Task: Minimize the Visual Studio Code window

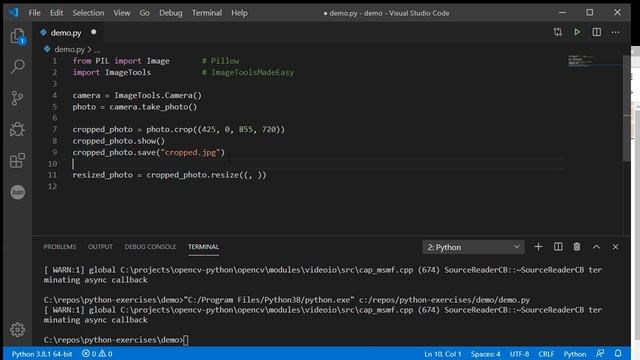Action: pyautogui.click(x=562, y=13)
